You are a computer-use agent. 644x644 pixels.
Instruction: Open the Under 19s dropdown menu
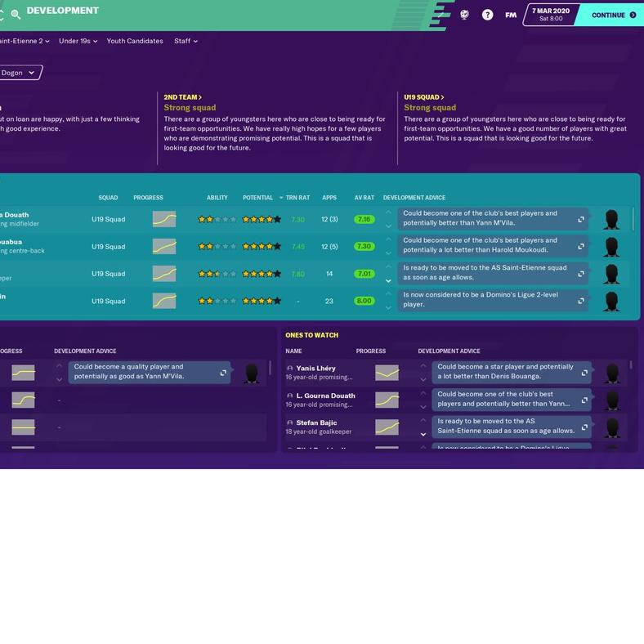[78, 41]
